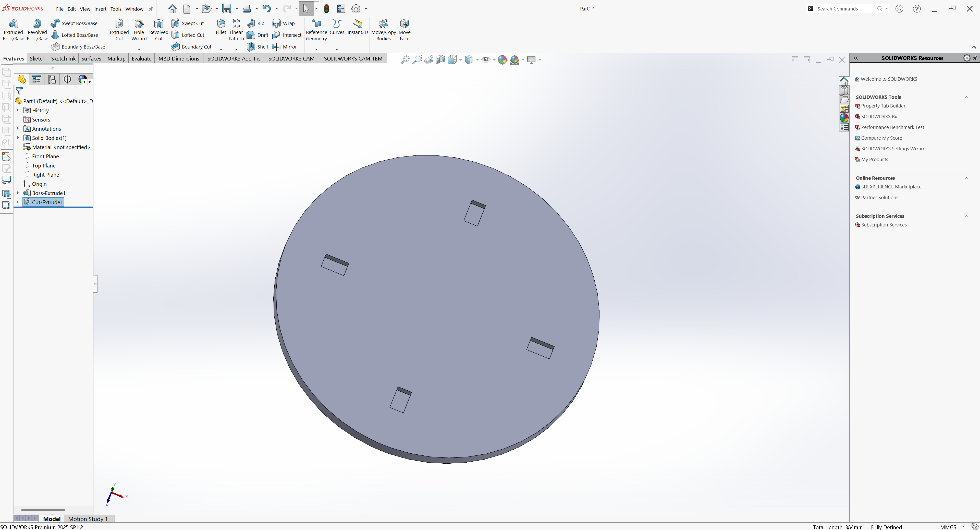Click the 3DEXPERIENCE Marketplace link
This screenshot has width=980, height=530.
click(891, 187)
